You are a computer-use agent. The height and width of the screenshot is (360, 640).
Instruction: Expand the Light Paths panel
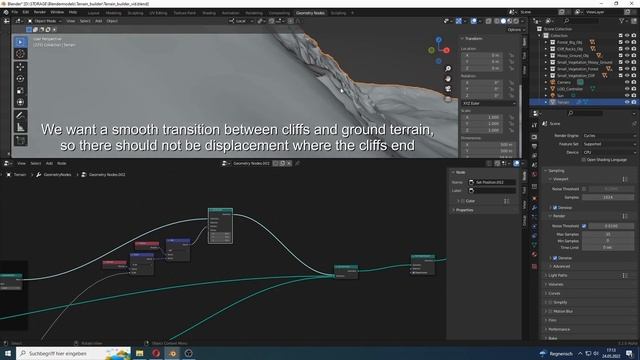pos(558,276)
